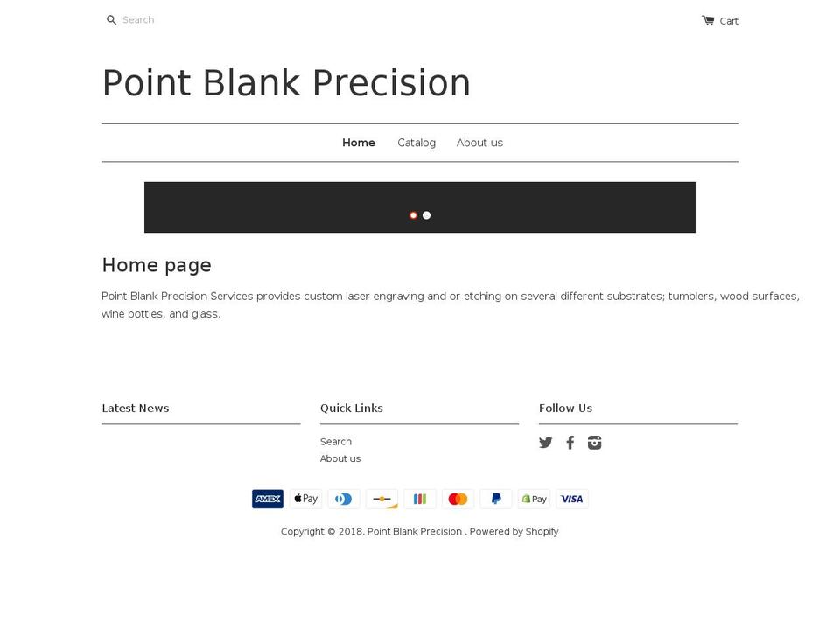840x630 pixels.
Task: Activate the second carousel slide dot
Action: (426, 214)
